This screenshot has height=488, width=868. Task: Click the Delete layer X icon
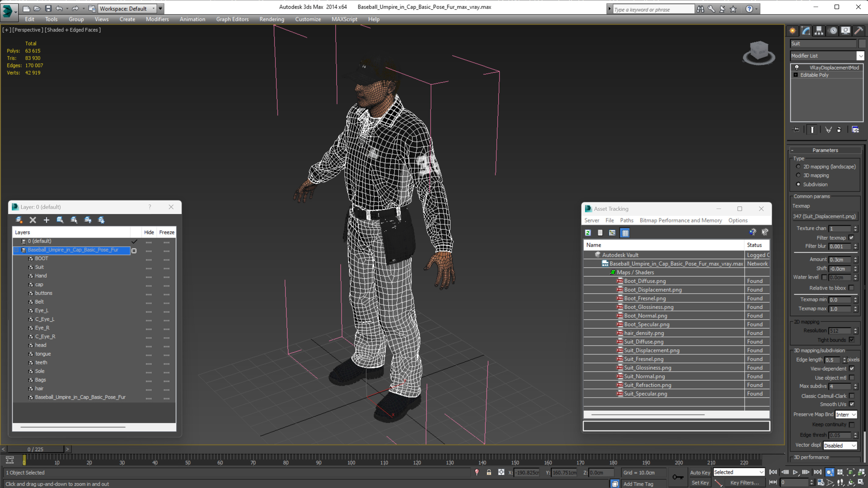[x=33, y=220]
